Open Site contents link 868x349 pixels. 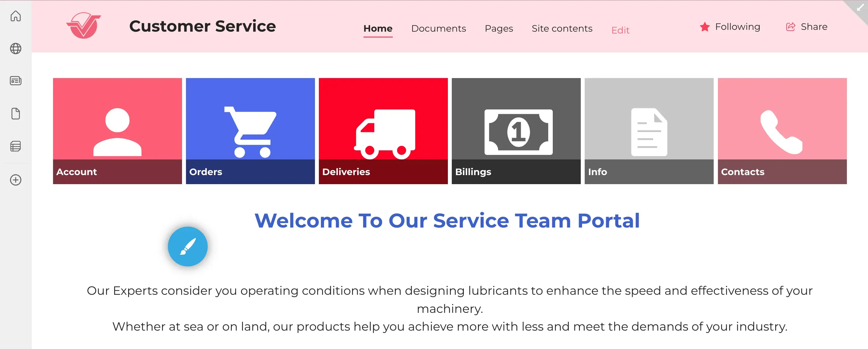pyautogui.click(x=562, y=29)
